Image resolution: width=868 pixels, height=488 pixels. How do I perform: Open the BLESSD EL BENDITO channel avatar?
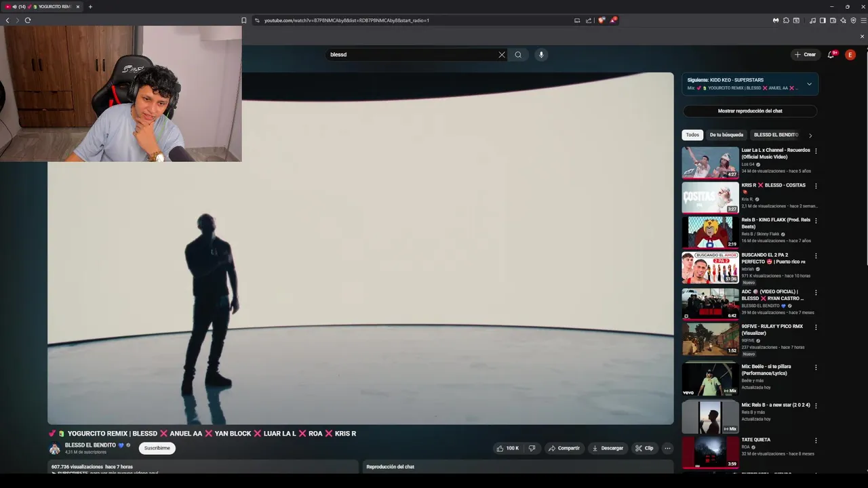pos(55,449)
